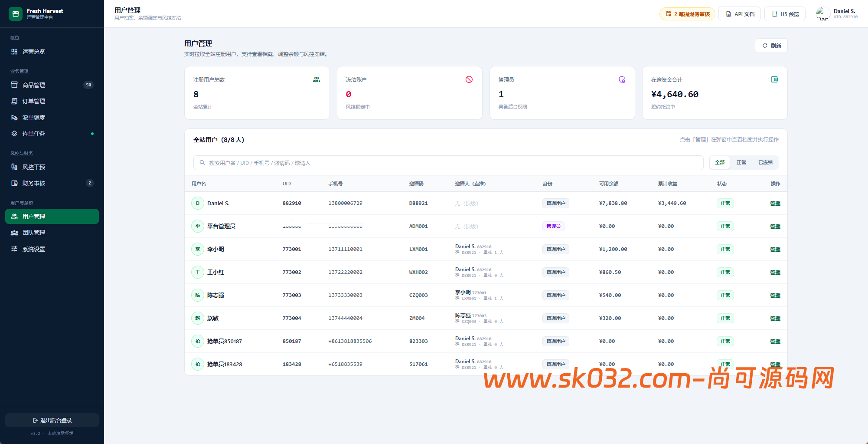Go to 订单管理 in sidebar
Viewport: 868px width, 444px height.
[52, 101]
